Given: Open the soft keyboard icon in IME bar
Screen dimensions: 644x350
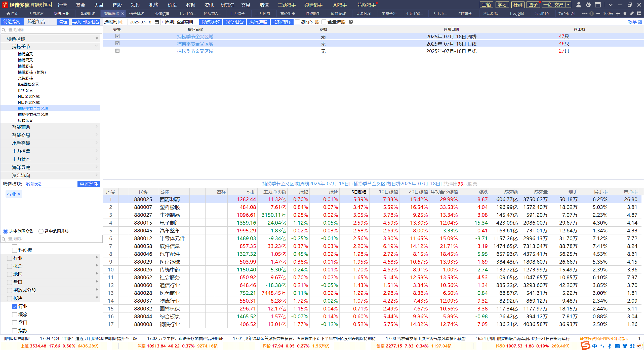Looking at the screenshot, I should pyautogui.click(x=617, y=346).
